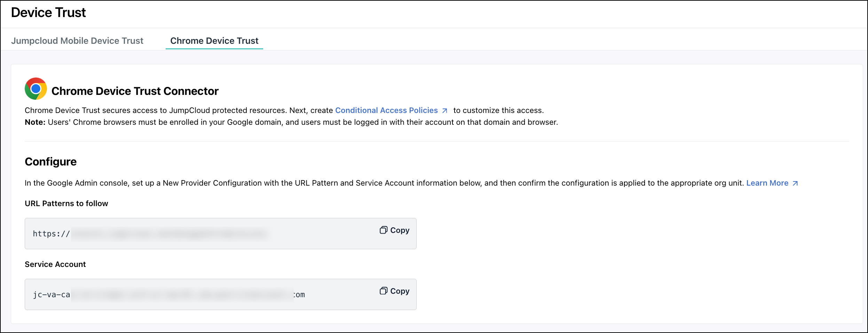Viewport: 868px width, 333px height.
Task: Click the external-link arrow next to Learn More
Action: point(796,183)
